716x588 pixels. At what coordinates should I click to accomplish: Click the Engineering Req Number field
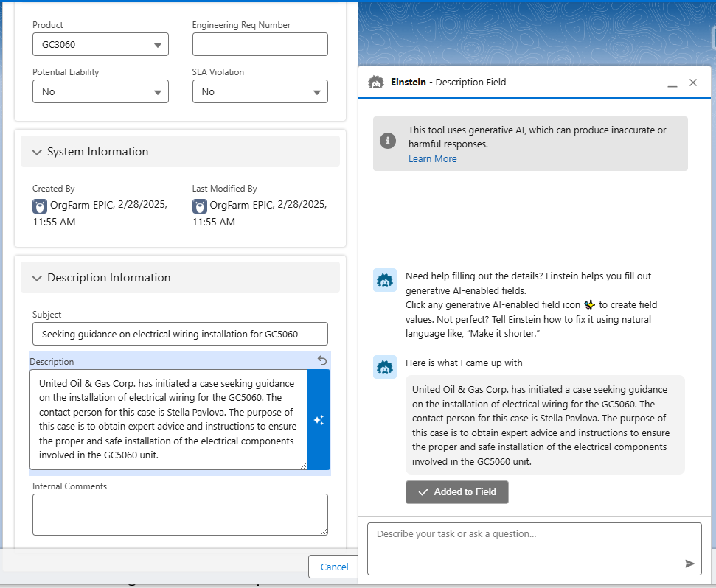[260, 45]
